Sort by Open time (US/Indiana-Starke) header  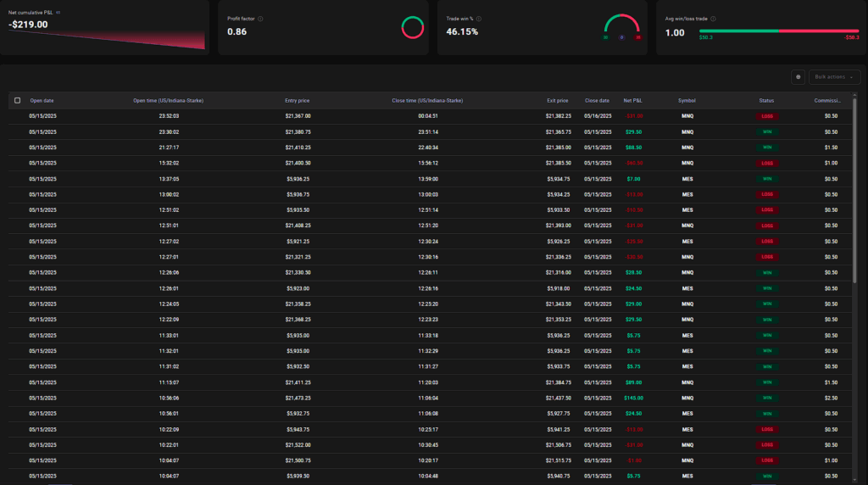click(x=169, y=101)
